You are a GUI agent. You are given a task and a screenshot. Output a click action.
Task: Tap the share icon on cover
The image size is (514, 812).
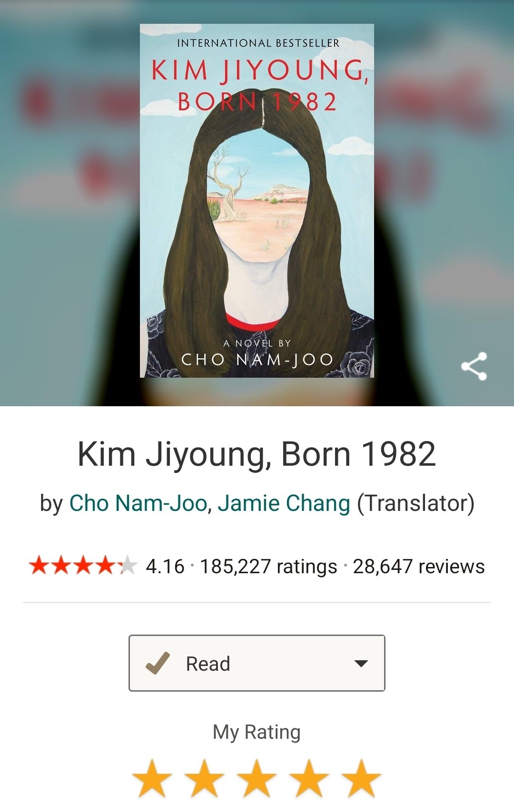474,366
